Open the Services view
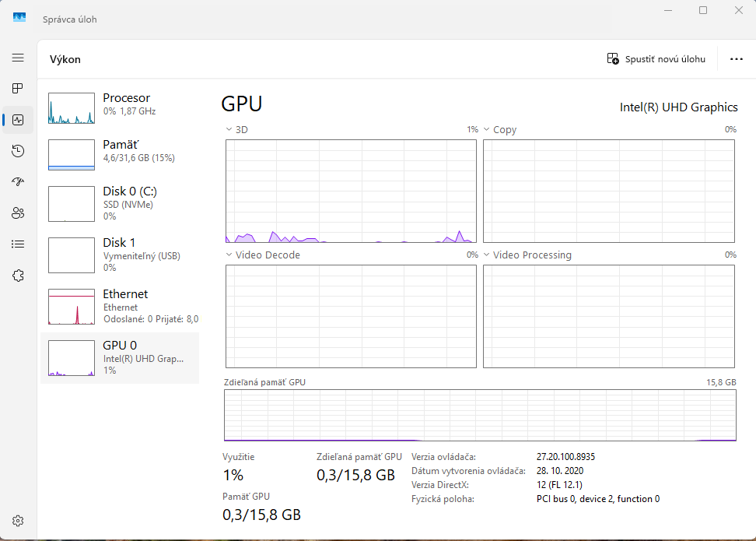The height and width of the screenshot is (541, 756). [18, 275]
